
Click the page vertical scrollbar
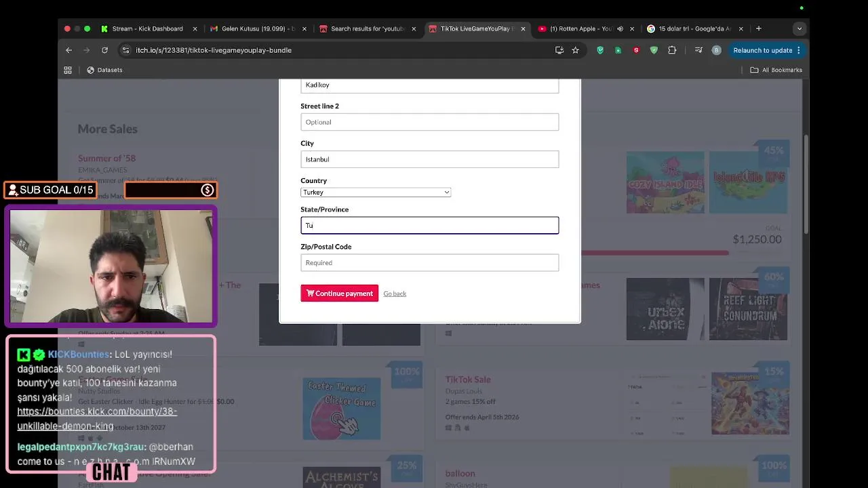pyautogui.click(x=806, y=184)
